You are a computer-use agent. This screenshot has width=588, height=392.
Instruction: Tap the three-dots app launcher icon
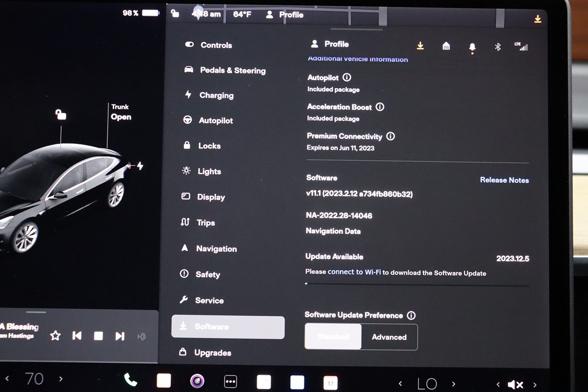coord(230,381)
